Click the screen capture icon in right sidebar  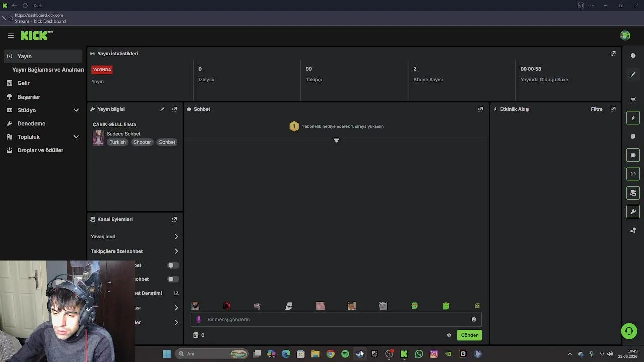(x=633, y=99)
